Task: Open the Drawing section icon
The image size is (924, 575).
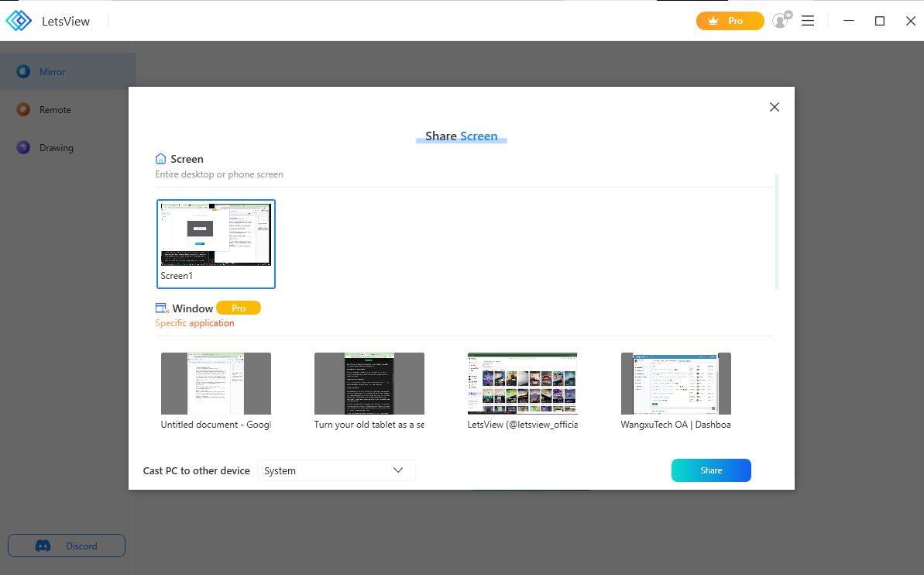Action: 23,148
